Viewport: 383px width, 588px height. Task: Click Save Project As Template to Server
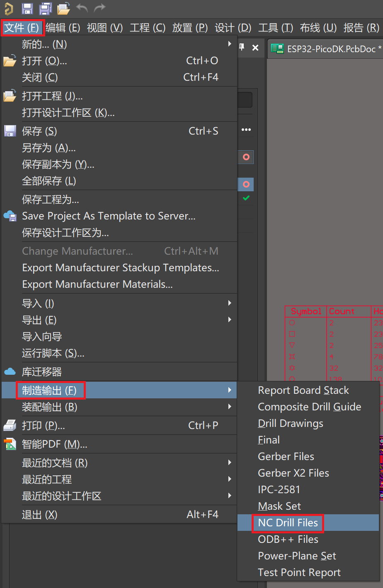click(x=109, y=216)
